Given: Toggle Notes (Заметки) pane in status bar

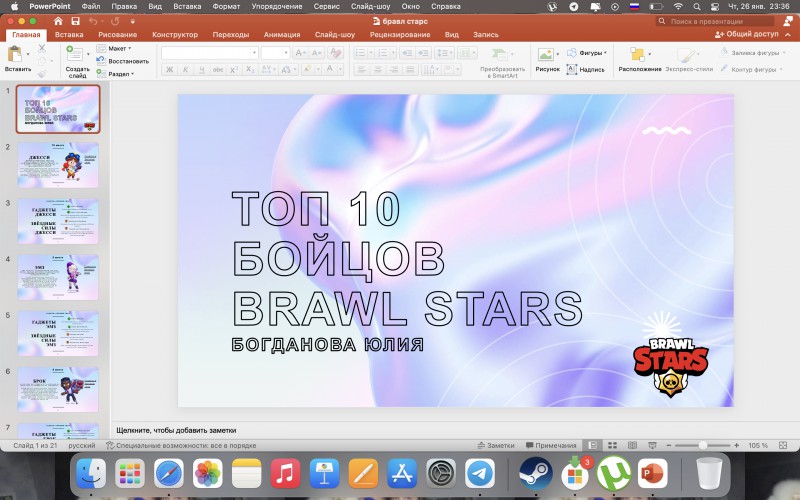Looking at the screenshot, I should [x=496, y=445].
